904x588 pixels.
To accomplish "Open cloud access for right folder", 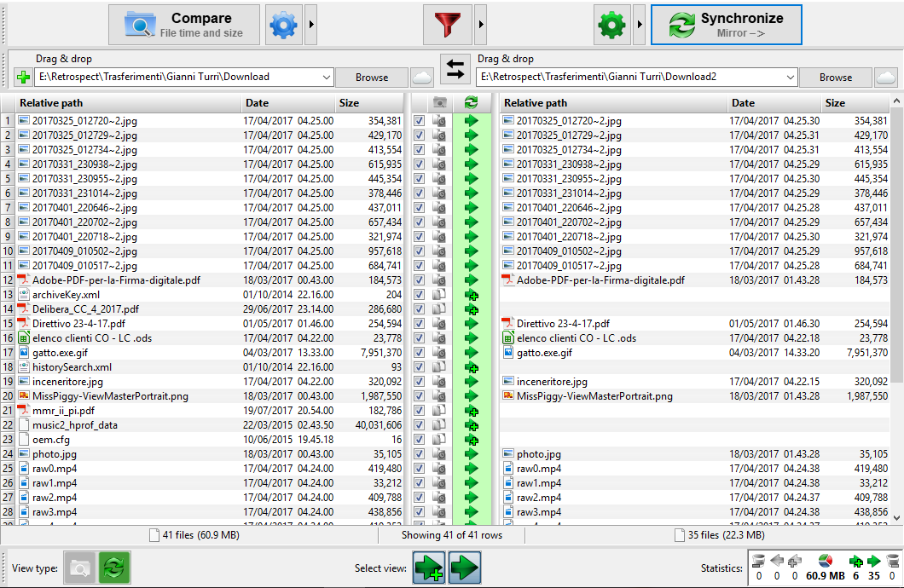I will [x=886, y=78].
